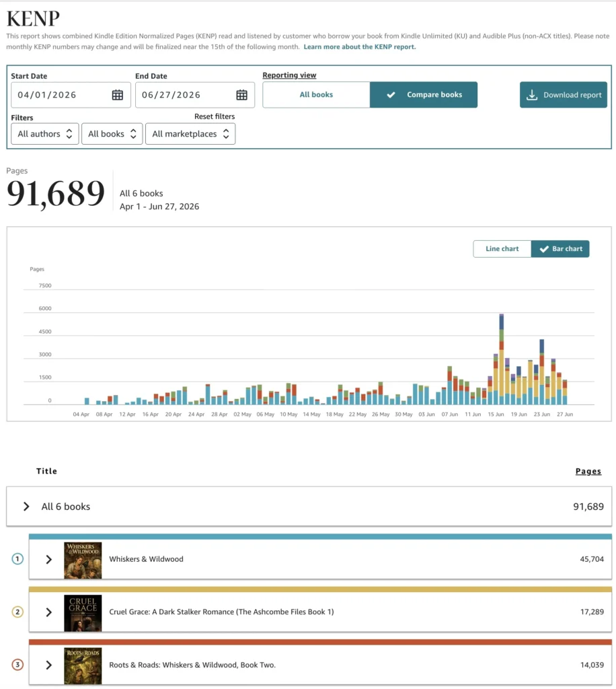
Task: Open the All authors filter dropdown
Action: click(45, 134)
